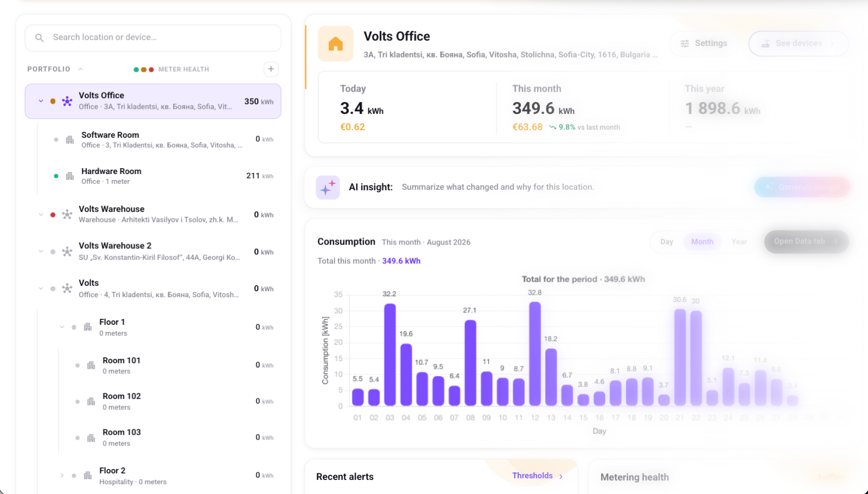This screenshot has height=494, width=868.
Task: Click the Room 102 building icon
Action: [x=91, y=402]
